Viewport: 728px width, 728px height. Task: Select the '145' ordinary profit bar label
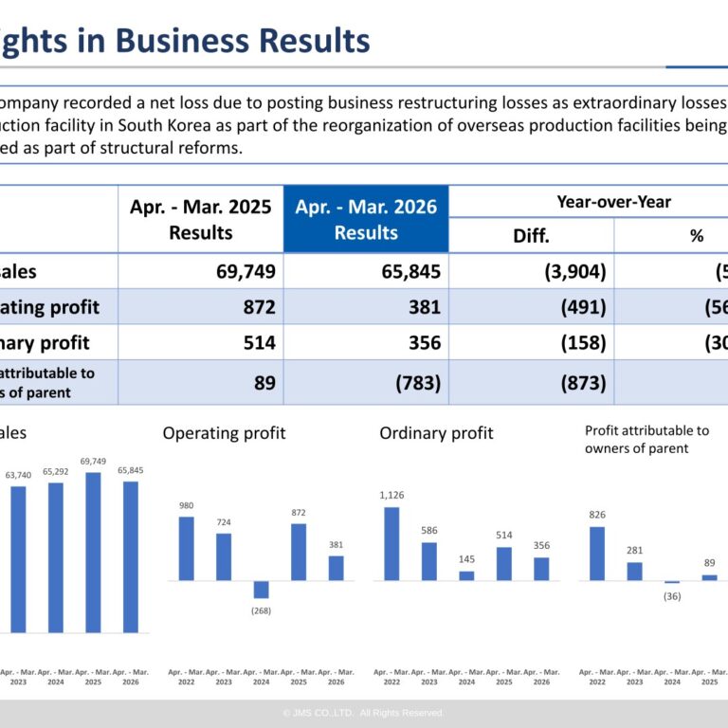point(466,559)
